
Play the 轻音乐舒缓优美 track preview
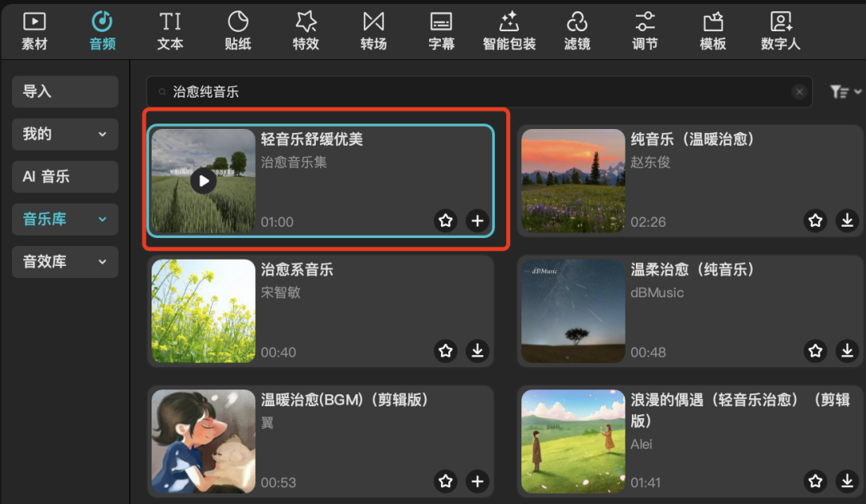(x=203, y=181)
